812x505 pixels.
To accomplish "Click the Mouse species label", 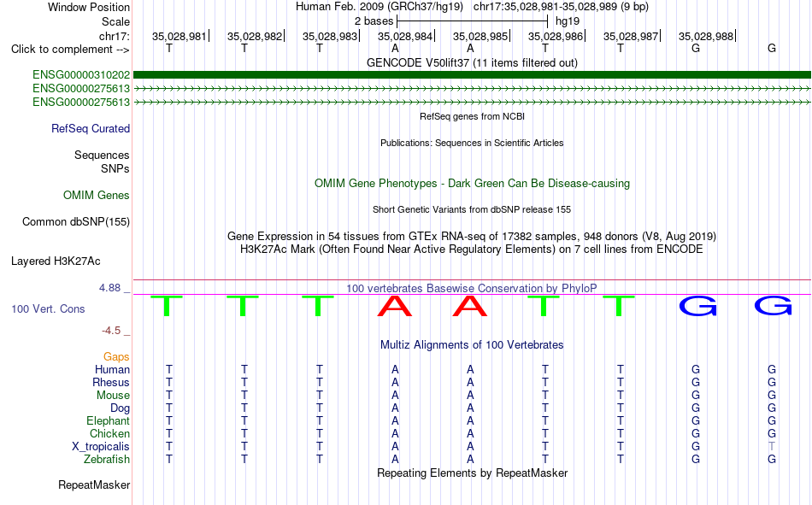I will click(113, 396).
